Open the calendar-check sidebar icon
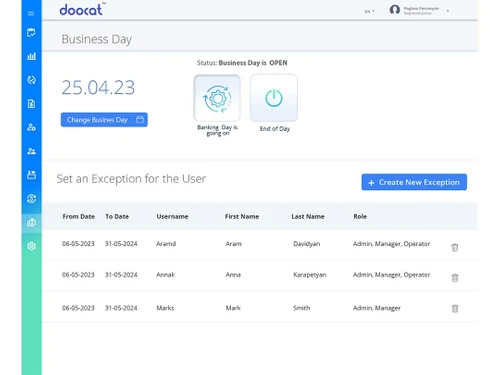This screenshot has width=500, height=375. (x=31, y=33)
